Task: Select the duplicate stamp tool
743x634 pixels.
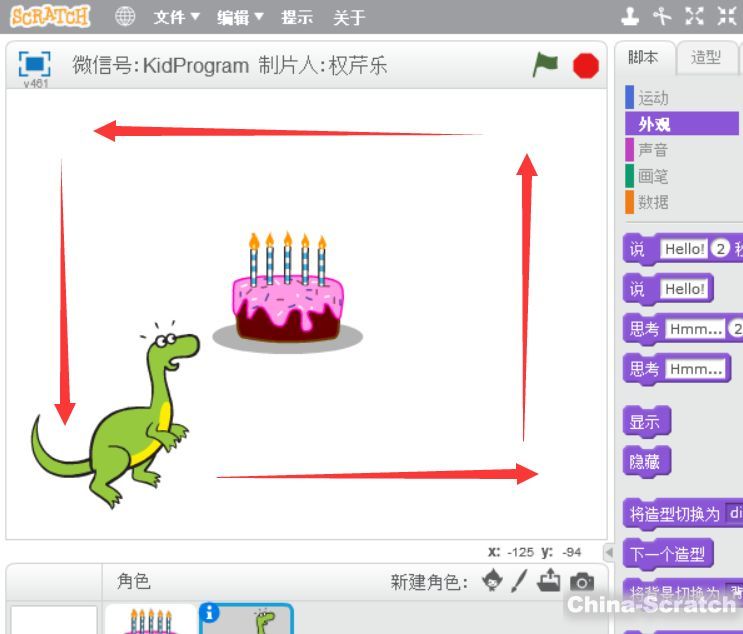Action: [x=630, y=16]
